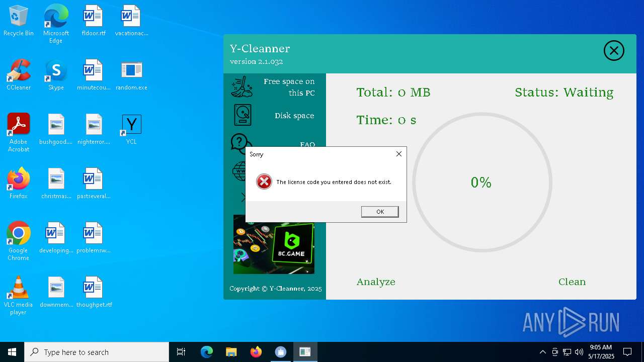Select the Skype desktop shortcut
Image resolution: width=644 pixels, height=362 pixels.
coord(56,75)
